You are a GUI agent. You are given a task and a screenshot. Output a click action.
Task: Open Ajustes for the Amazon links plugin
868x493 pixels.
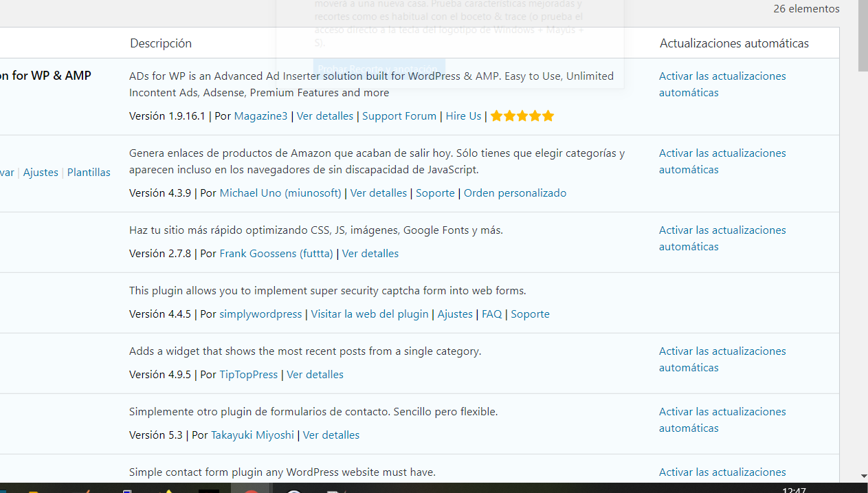pyautogui.click(x=41, y=173)
